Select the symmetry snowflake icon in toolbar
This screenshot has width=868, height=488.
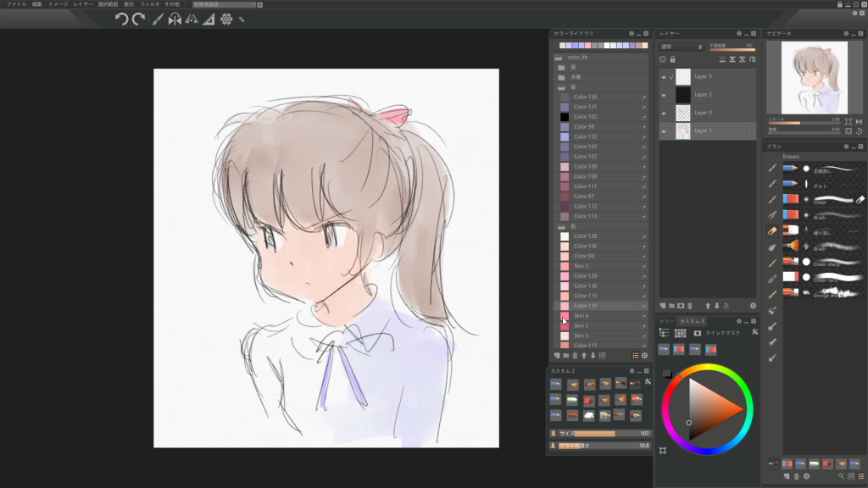point(226,19)
